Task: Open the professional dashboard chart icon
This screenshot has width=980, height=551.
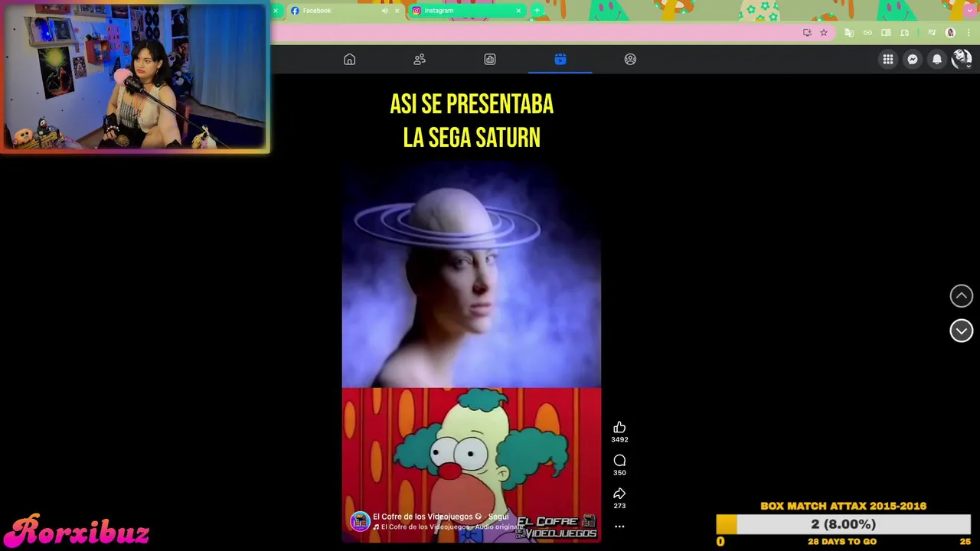Action: (x=490, y=59)
